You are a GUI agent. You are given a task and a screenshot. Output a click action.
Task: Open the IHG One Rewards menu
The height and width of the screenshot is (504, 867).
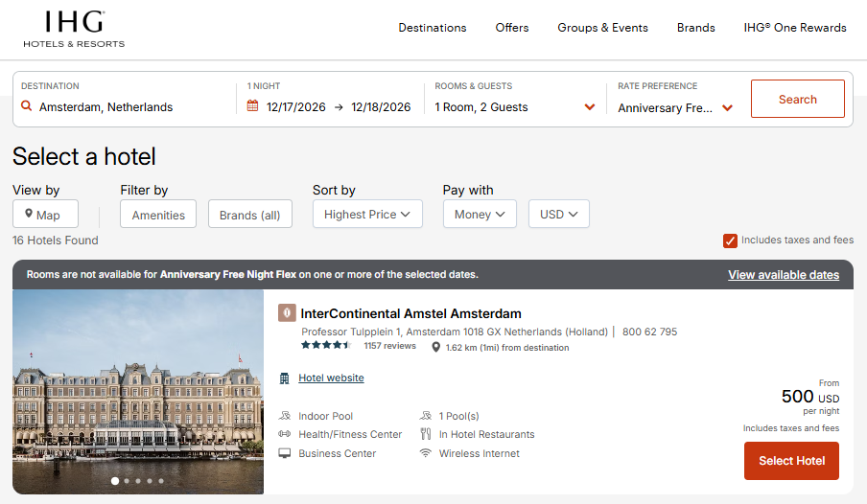click(795, 28)
